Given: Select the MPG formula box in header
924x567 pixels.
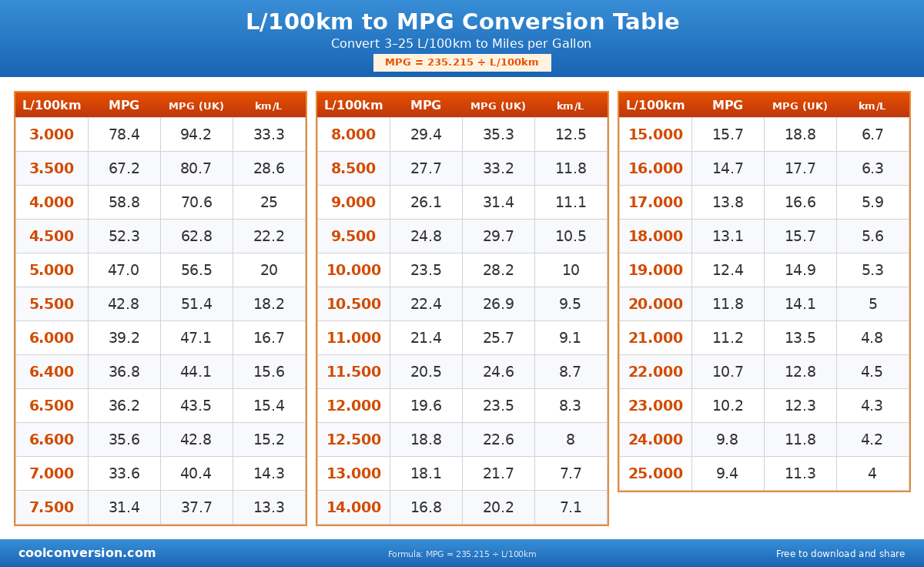Looking at the screenshot, I should tap(462, 62).
